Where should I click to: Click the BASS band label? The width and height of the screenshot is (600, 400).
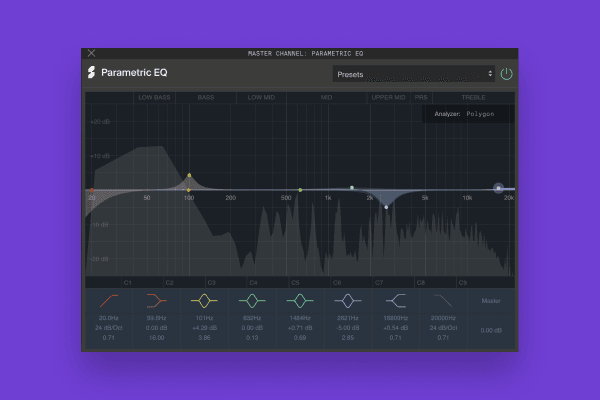(206, 97)
